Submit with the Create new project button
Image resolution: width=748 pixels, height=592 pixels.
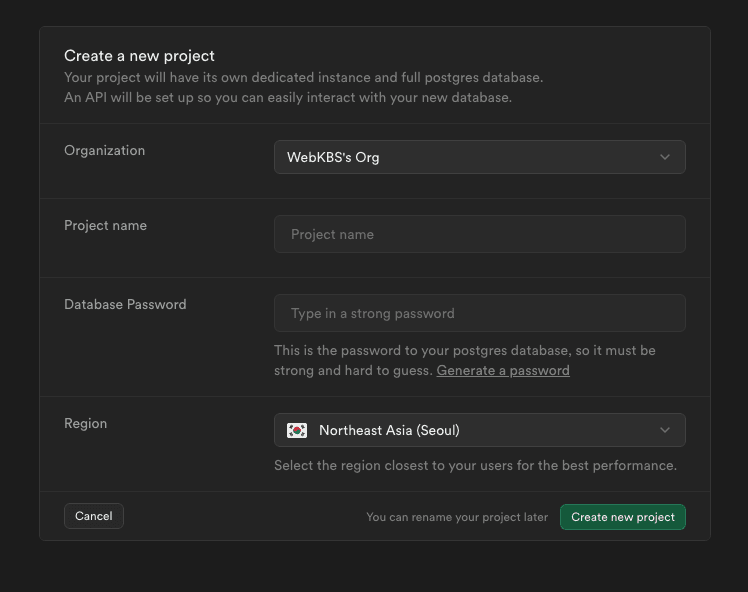tap(622, 517)
